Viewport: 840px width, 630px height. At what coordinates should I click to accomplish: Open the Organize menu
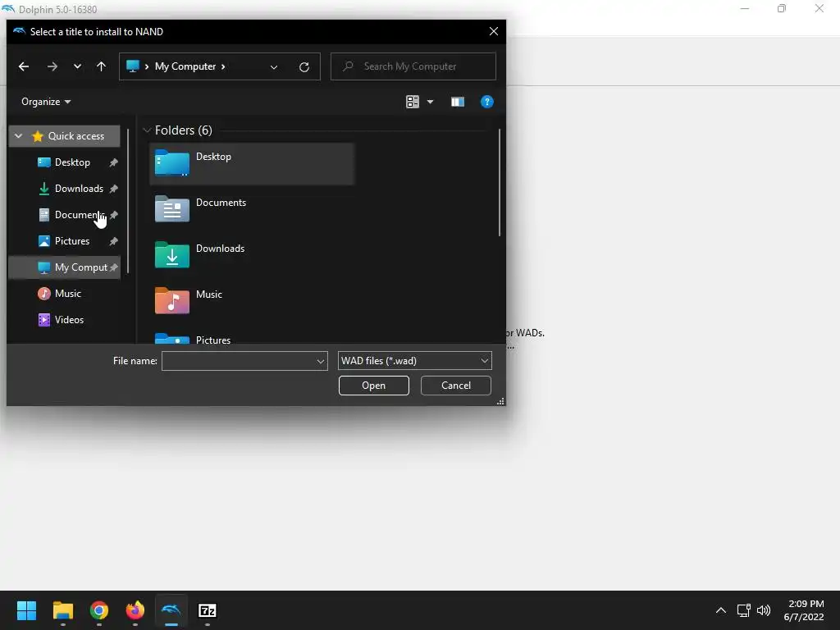[46, 102]
